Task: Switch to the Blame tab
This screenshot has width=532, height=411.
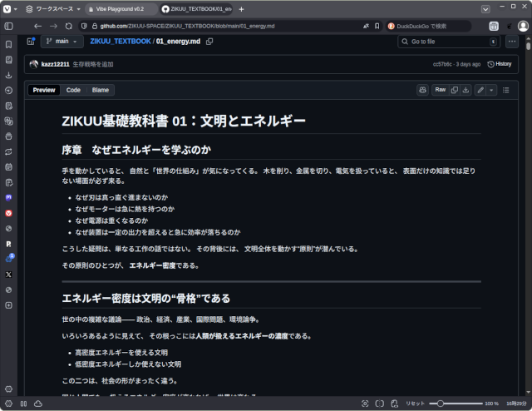Action: 100,90
